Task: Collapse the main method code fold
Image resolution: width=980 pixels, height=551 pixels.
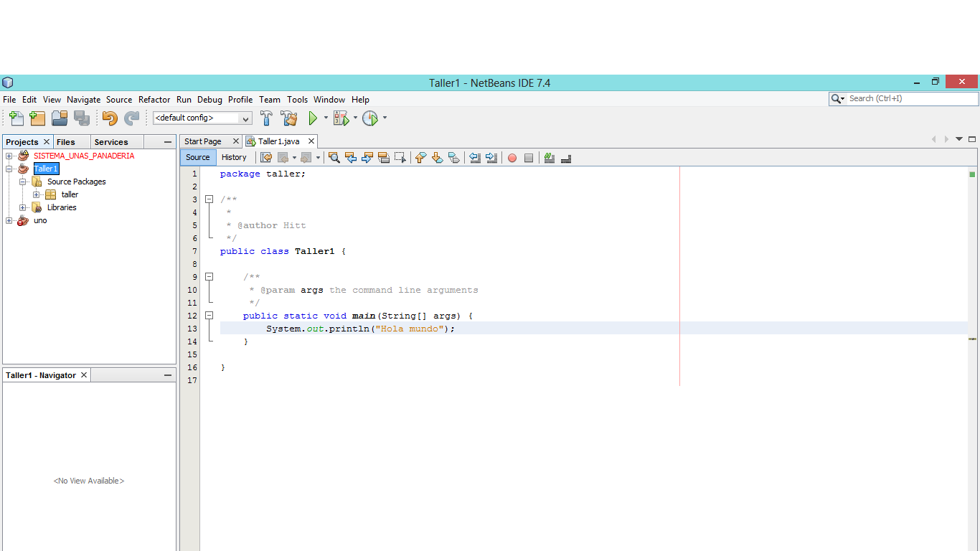Action: click(x=209, y=316)
